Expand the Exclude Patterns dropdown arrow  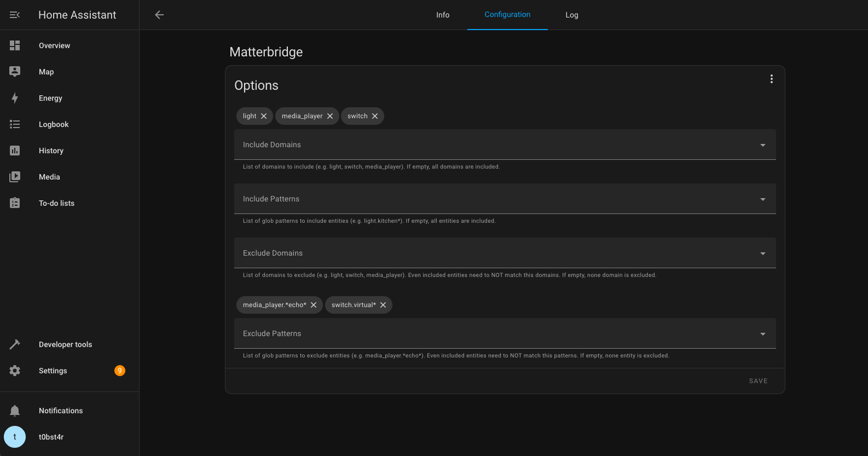coord(763,334)
